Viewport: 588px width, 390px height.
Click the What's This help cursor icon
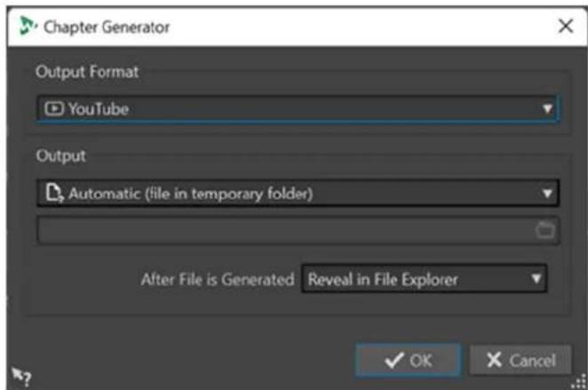[21, 377]
